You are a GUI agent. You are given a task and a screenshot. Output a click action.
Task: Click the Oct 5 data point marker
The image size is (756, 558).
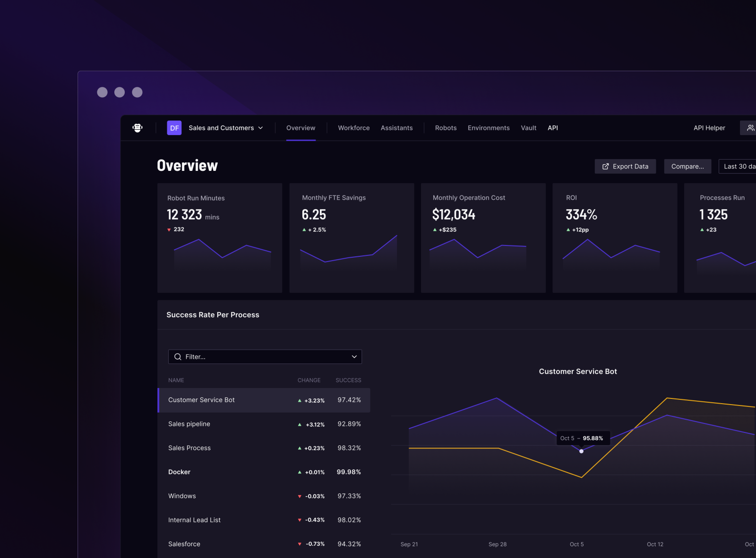[x=581, y=451]
